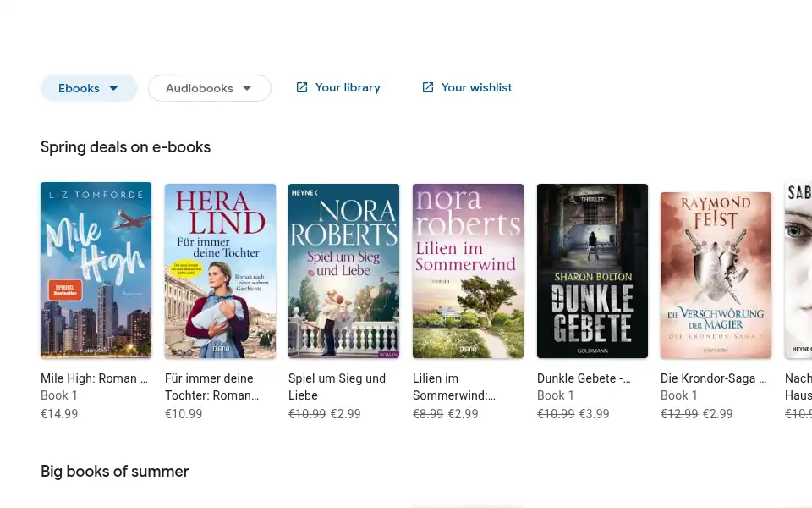Select the Audiobooks filter chip
This screenshot has width=812, height=508.
pyautogui.click(x=209, y=88)
